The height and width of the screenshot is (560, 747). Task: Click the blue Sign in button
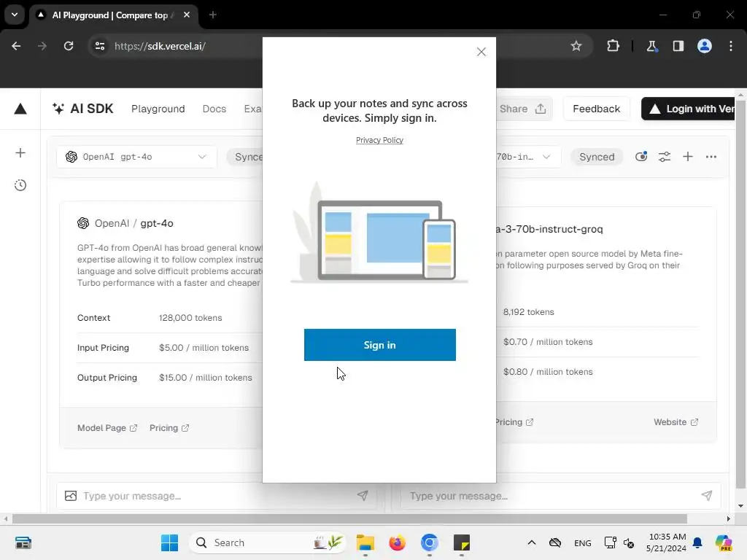pyautogui.click(x=379, y=345)
